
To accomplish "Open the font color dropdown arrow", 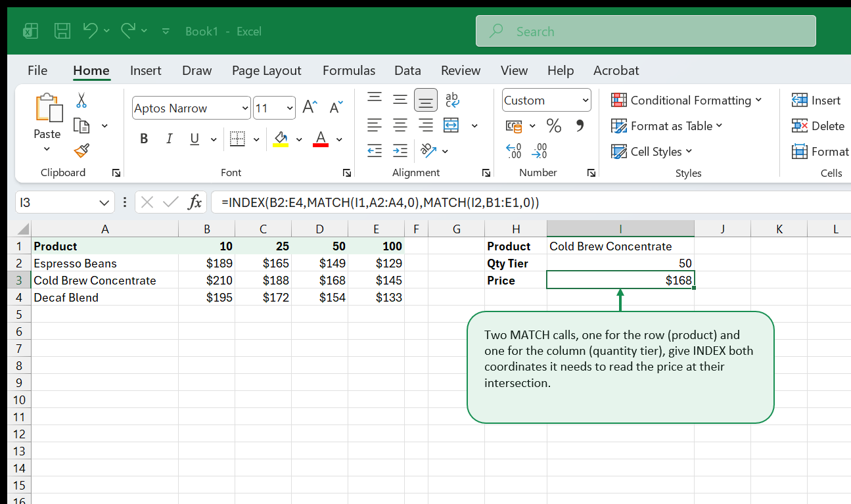I will [339, 139].
